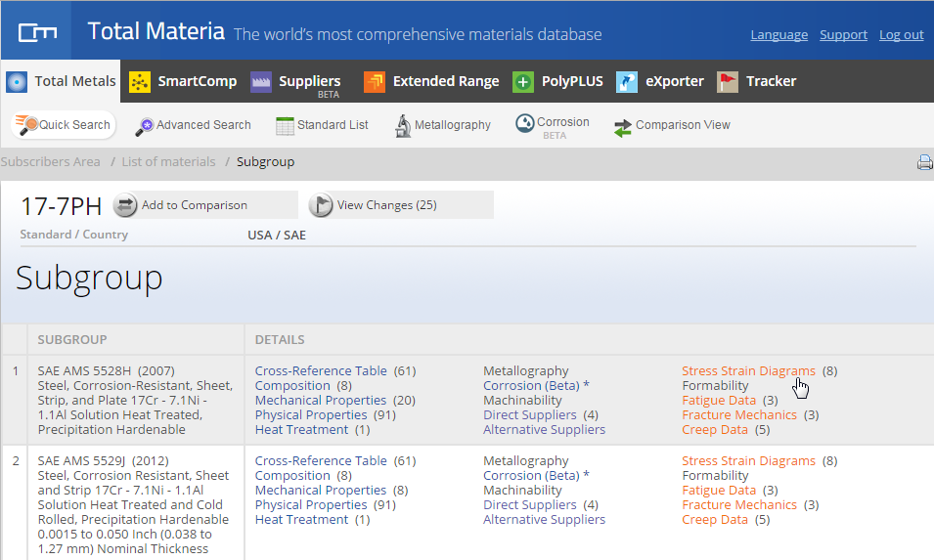Open the Extended Range module
Screen dimensions: 934x560
[x=432, y=81]
